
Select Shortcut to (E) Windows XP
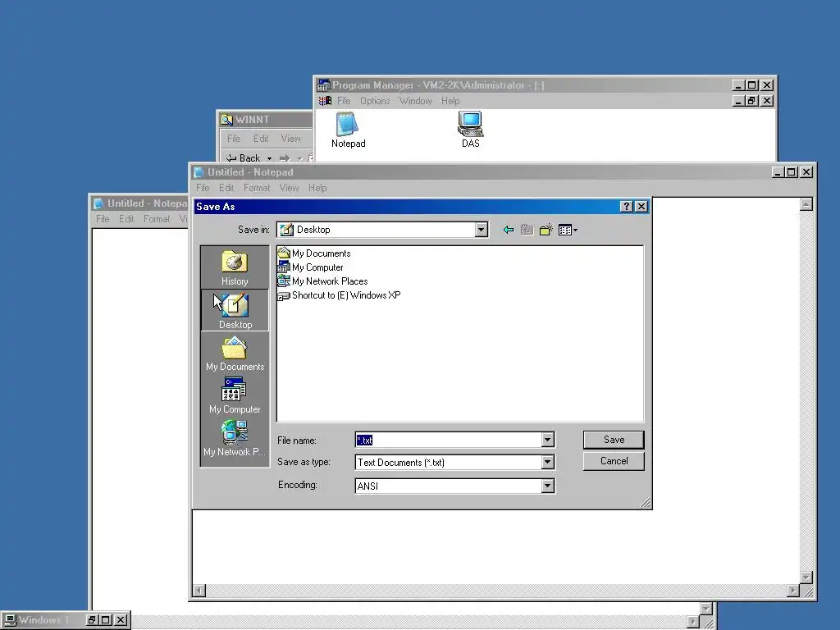(340, 295)
